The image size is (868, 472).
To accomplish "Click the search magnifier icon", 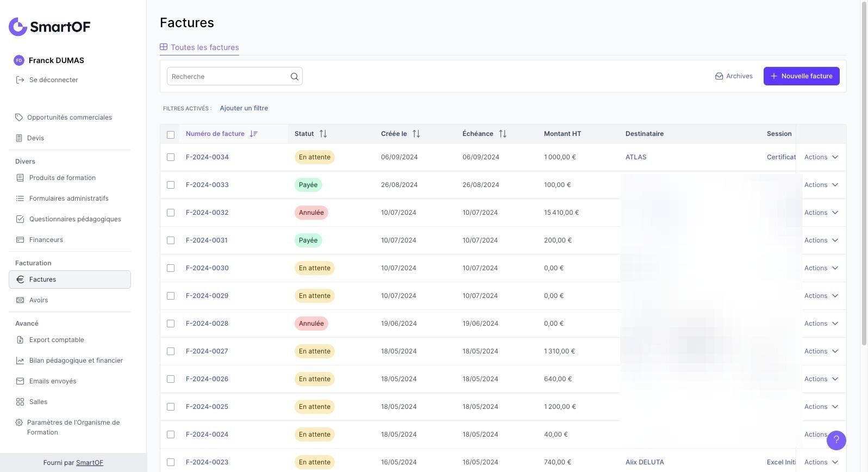I will pos(294,77).
